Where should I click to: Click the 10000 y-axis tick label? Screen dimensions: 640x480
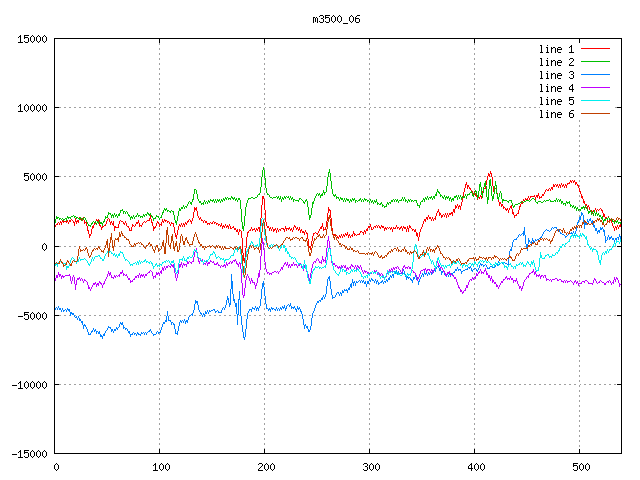click(32, 108)
